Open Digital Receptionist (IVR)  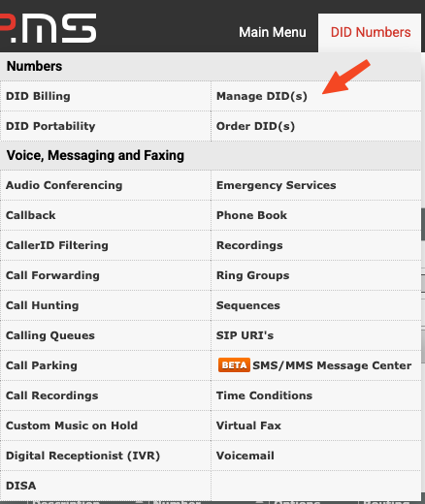(82, 456)
